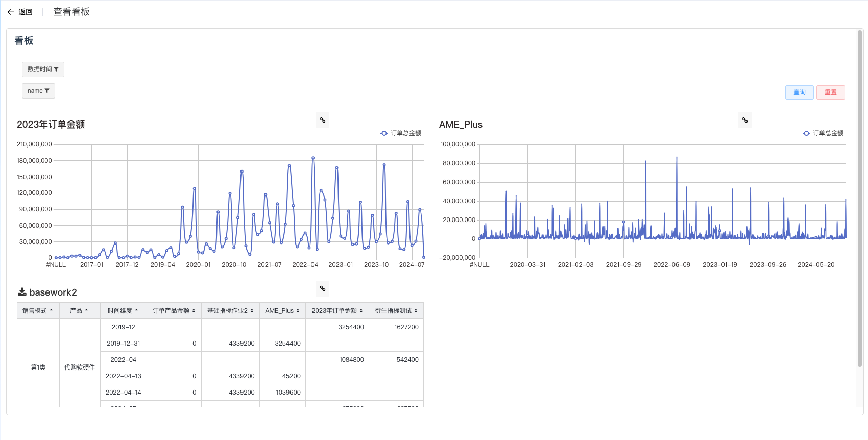Download the basework2 table via download icon
The image size is (868, 440).
(x=22, y=292)
